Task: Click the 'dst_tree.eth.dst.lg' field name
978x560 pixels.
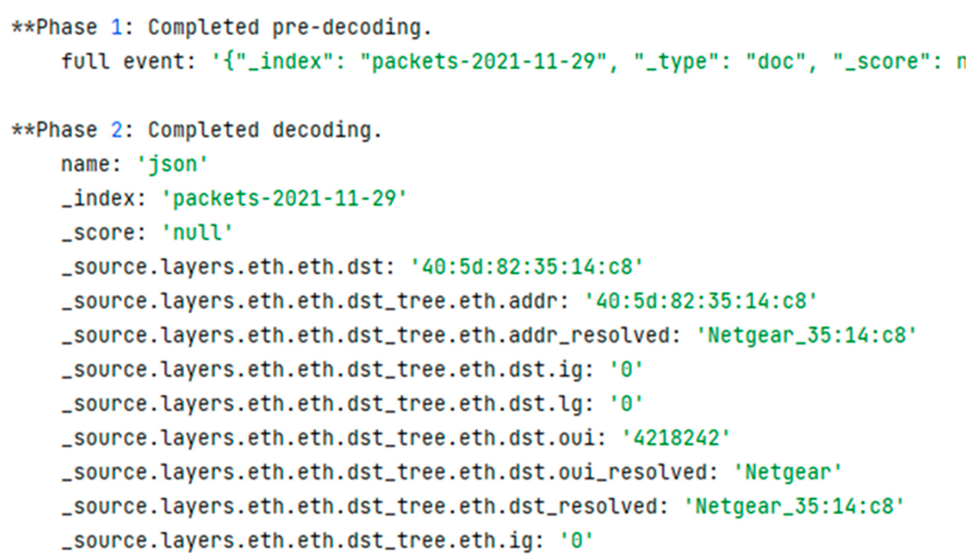Action: pos(327,404)
